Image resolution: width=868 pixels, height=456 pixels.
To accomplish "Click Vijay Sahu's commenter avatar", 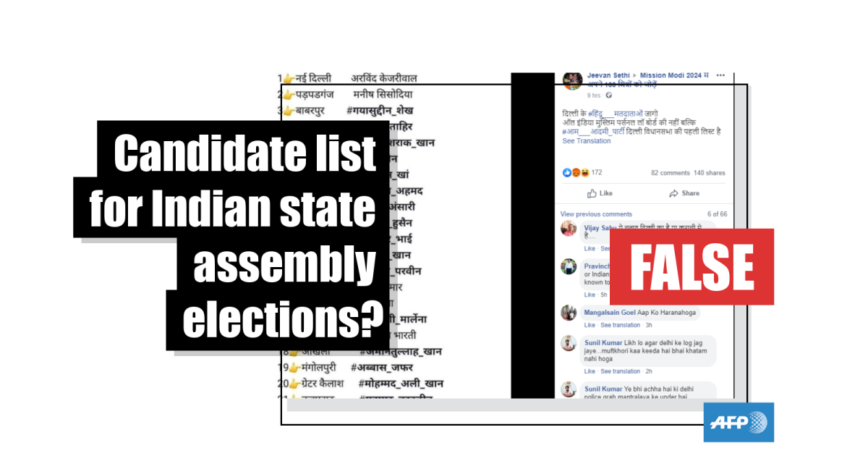I will tap(569, 229).
